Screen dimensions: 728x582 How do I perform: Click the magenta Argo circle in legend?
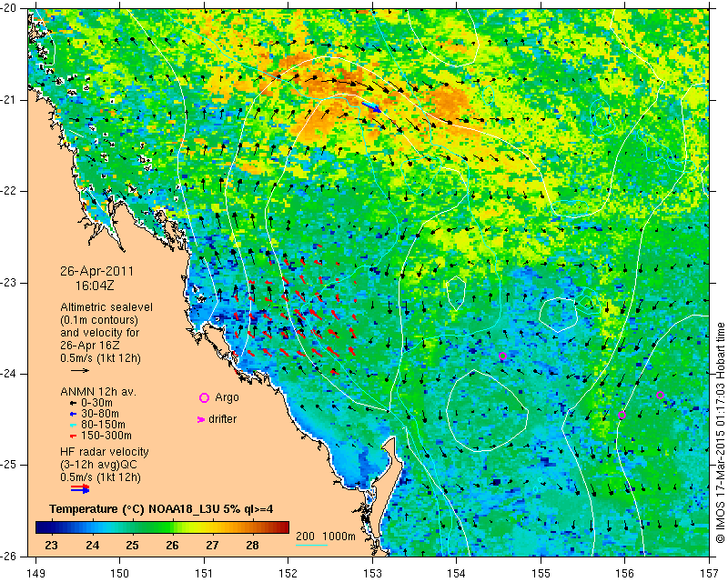point(204,397)
